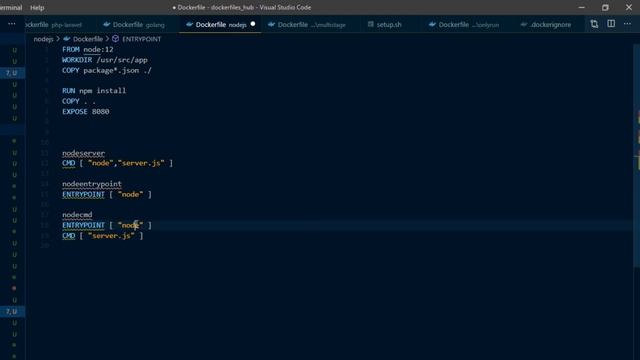
Task: Click the editor vertical scrollbar
Action: tap(636, 155)
